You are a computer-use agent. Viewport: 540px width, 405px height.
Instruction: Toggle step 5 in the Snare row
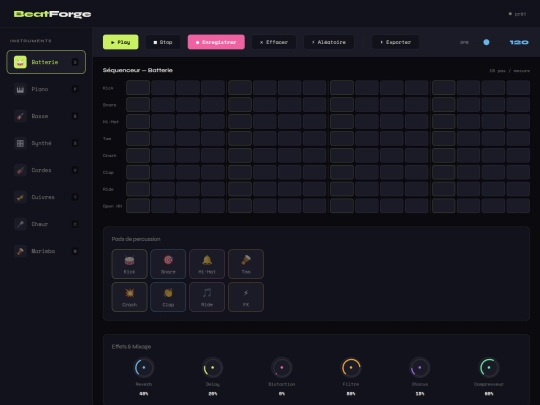(x=240, y=104)
